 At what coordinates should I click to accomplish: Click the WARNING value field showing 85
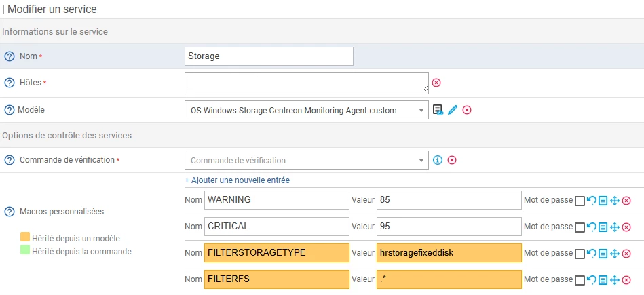click(x=449, y=200)
